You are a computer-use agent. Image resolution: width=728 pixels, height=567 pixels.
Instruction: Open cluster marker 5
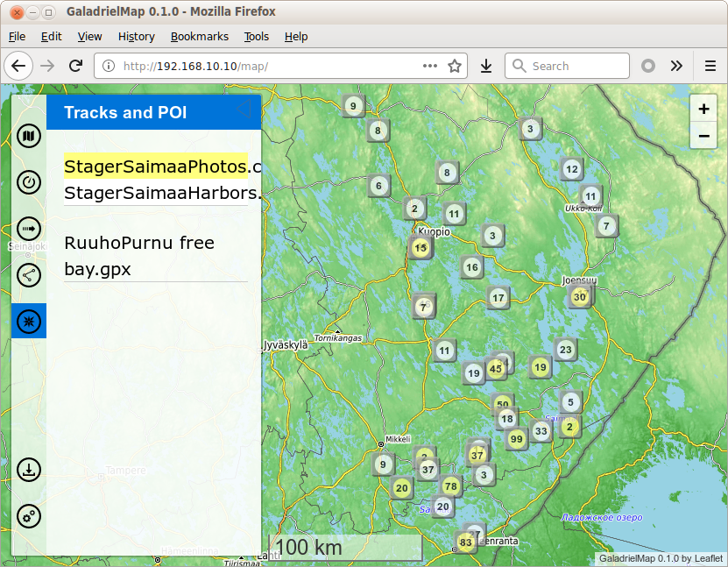coord(570,402)
